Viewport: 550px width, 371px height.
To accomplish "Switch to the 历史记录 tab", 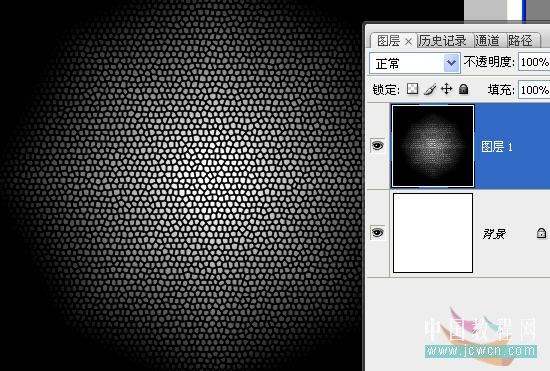I will pos(443,41).
